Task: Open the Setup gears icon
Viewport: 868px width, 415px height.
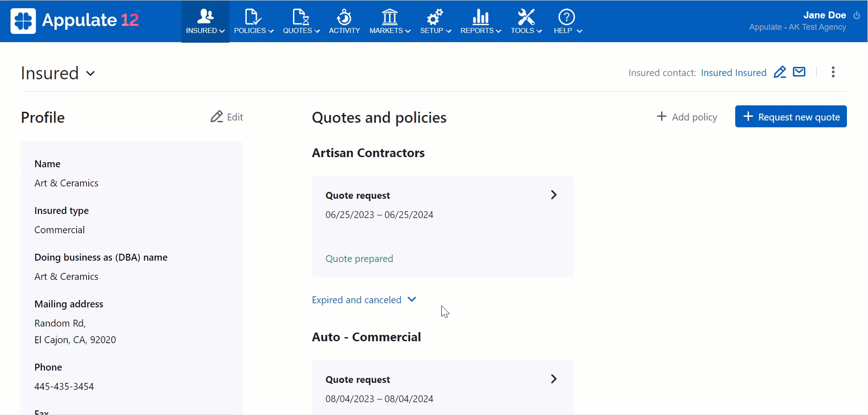Action: coord(435,16)
